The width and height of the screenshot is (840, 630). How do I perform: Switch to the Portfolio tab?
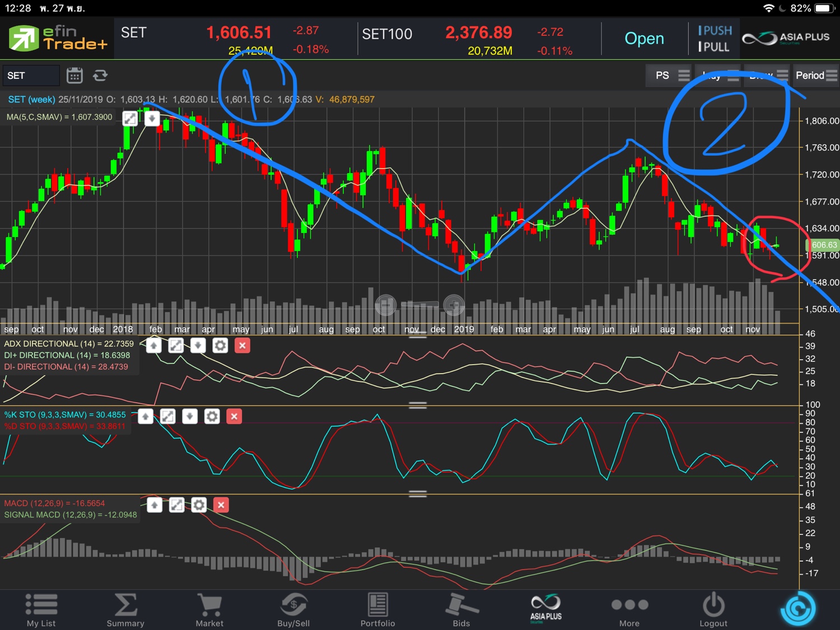[377, 610]
